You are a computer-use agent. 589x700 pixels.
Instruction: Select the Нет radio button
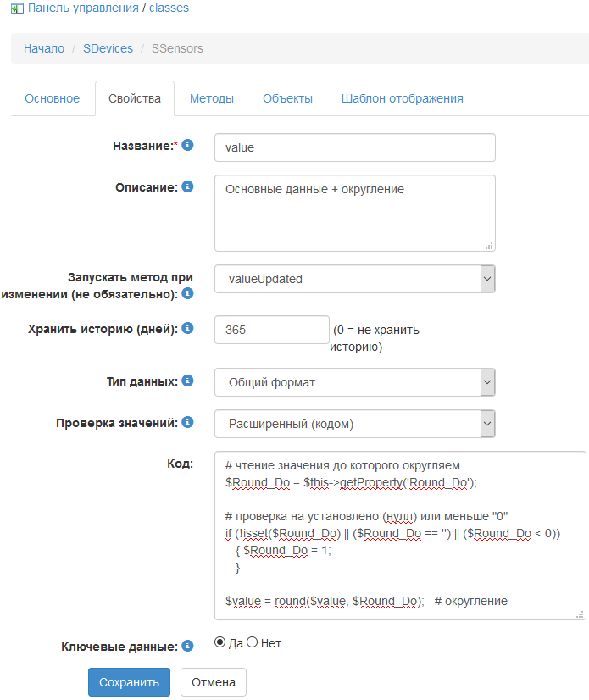click(x=252, y=642)
